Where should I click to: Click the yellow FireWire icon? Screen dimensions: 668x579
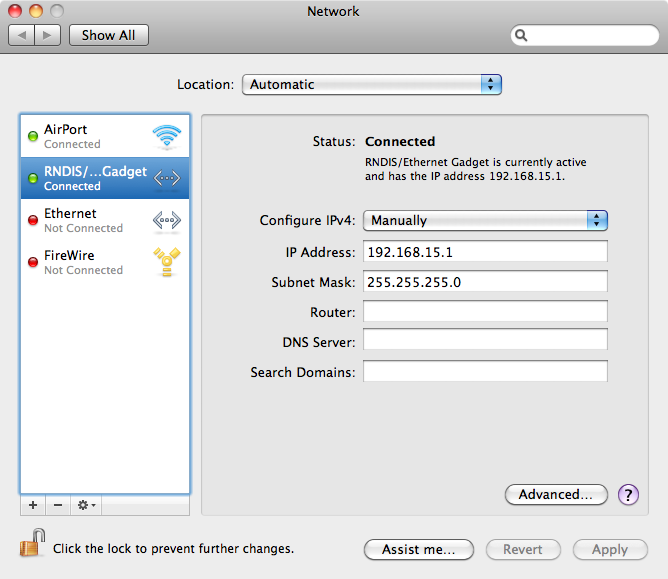tap(167, 262)
